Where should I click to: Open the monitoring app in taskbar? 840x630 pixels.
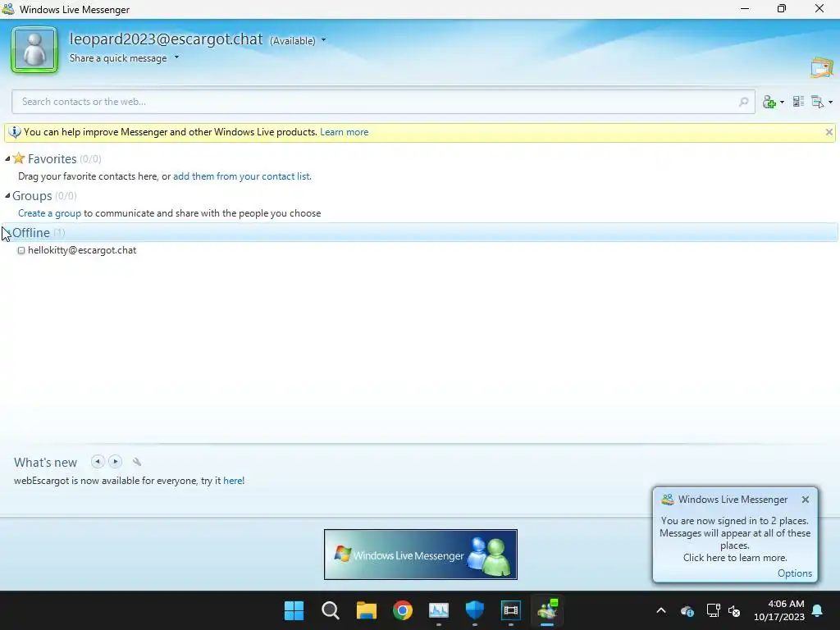click(439, 610)
